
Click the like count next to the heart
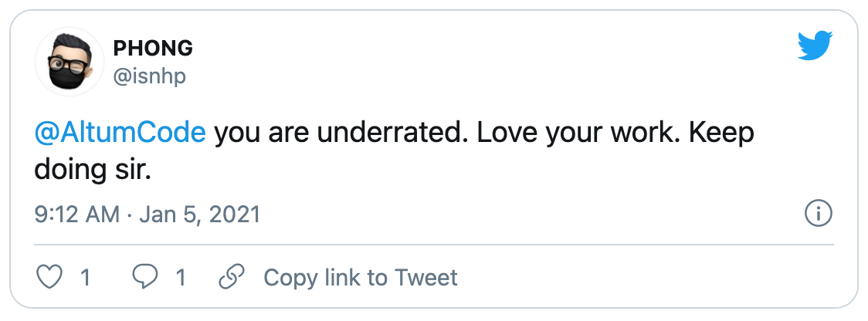(85, 277)
